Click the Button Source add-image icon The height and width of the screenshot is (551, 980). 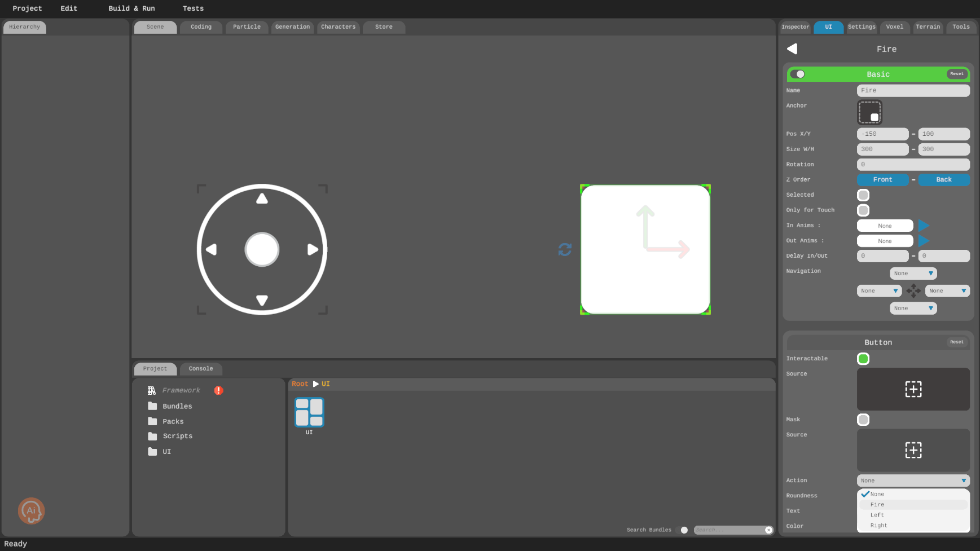tap(913, 389)
